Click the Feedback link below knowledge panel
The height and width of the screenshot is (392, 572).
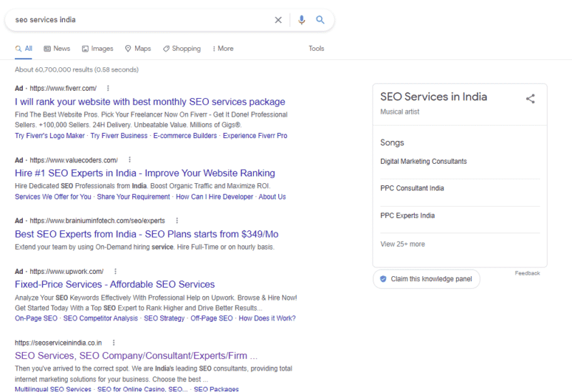pos(527,273)
